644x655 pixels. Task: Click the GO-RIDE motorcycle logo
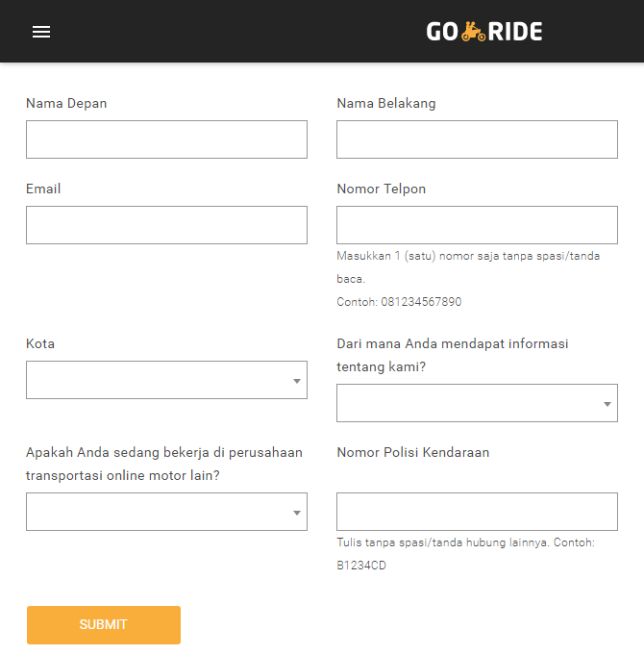(x=484, y=32)
